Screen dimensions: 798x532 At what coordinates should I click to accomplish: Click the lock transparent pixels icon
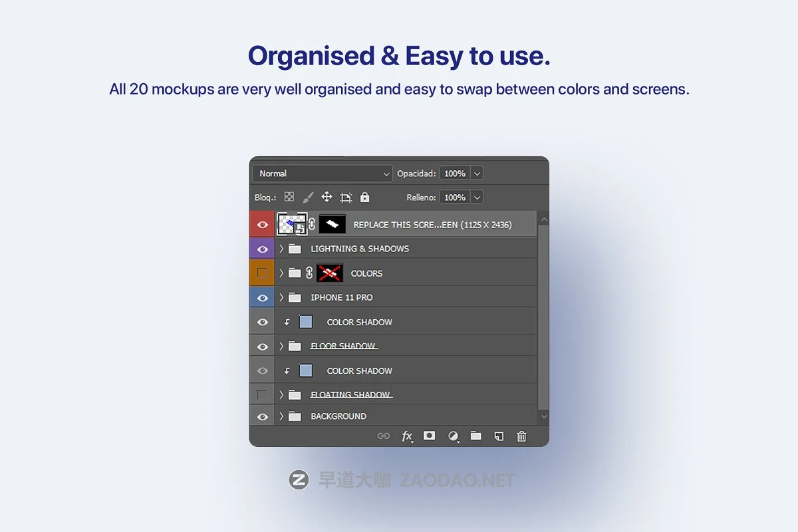pos(289,198)
